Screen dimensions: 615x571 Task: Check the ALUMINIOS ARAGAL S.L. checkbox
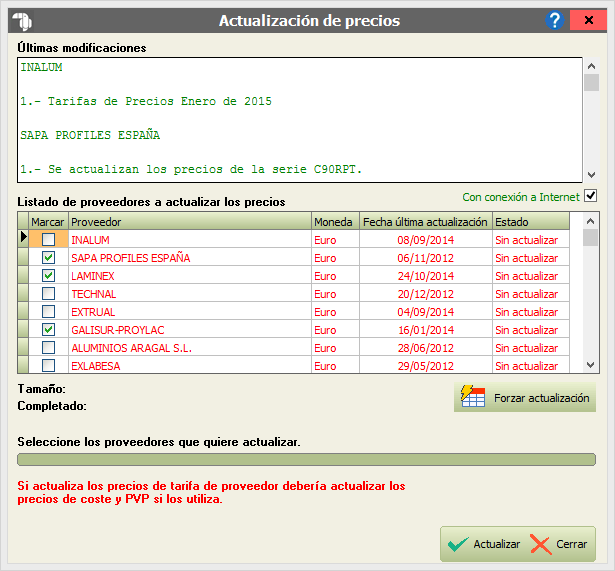point(49,348)
